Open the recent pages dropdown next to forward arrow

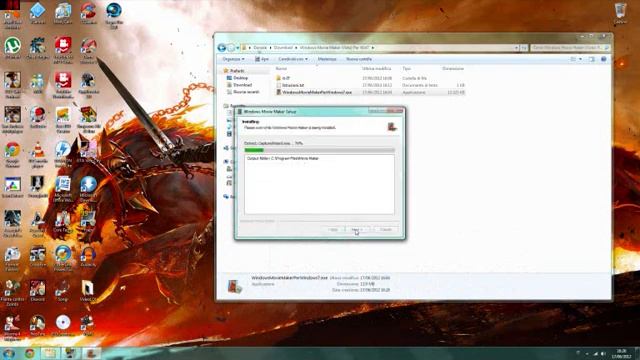(x=238, y=48)
